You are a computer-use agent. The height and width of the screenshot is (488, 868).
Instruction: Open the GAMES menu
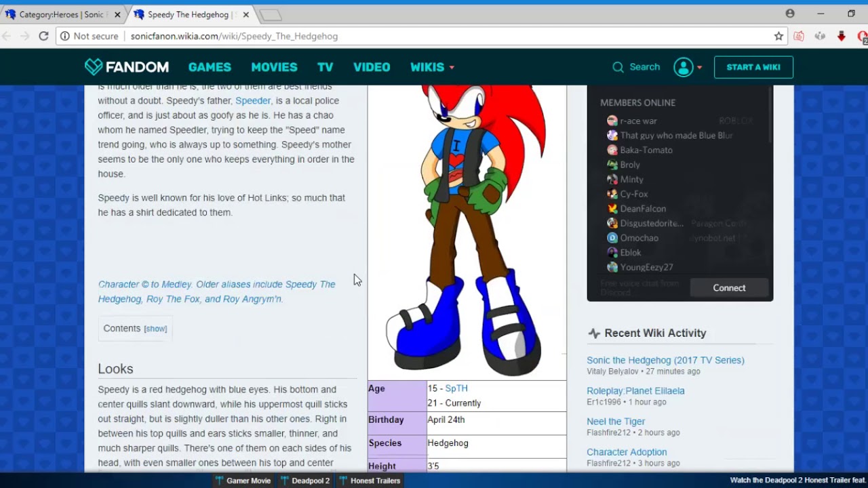pos(210,67)
